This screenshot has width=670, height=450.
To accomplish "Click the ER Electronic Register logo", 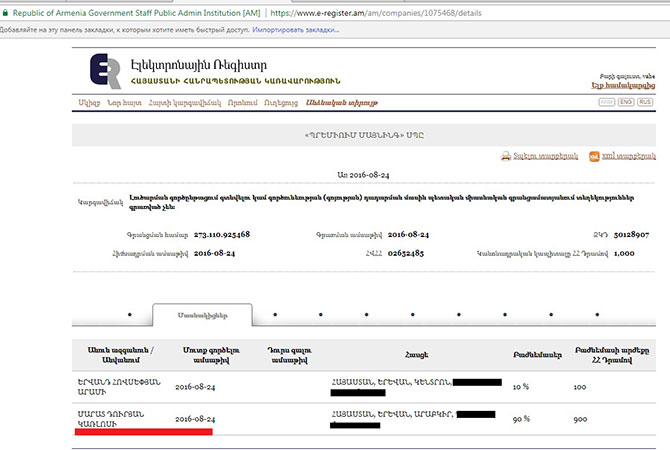I will [106, 71].
